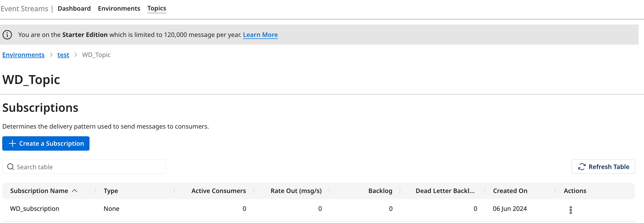This screenshot has height=223, width=644.
Task: Select the Topics tab
Action: (x=157, y=8)
